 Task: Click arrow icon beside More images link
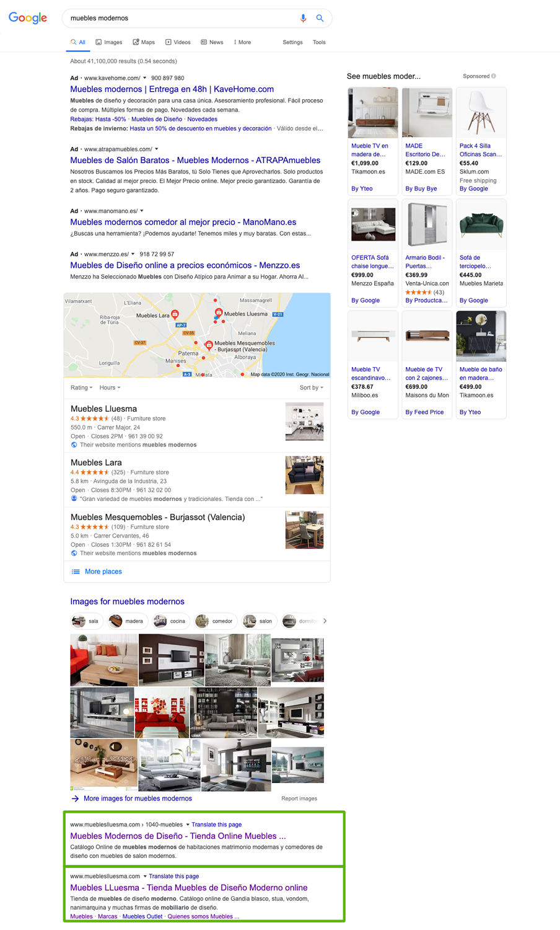coord(75,799)
